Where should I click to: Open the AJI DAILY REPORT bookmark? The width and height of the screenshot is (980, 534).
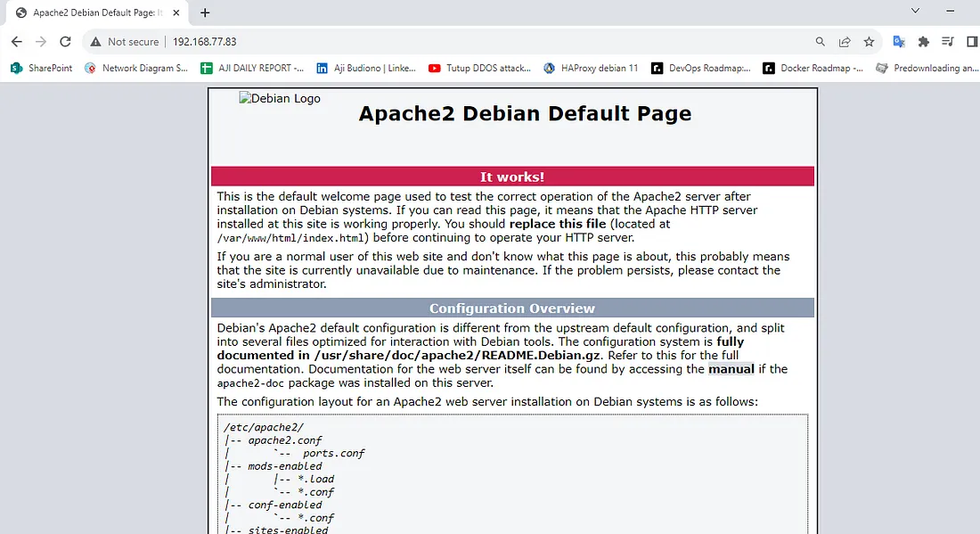pyautogui.click(x=252, y=68)
